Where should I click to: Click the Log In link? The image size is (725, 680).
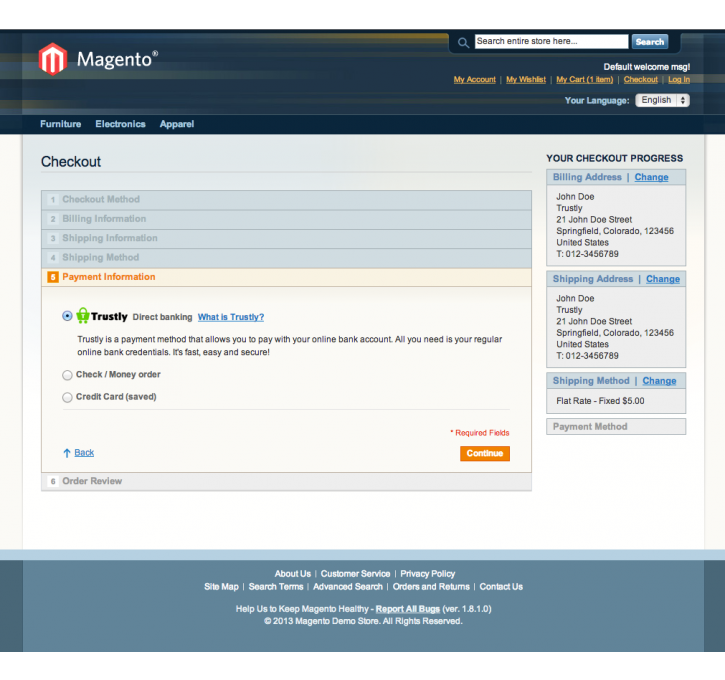point(679,80)
